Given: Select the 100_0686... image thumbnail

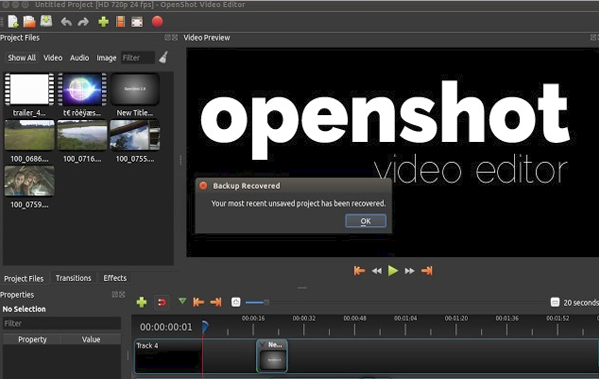Looking at the screenshot, I should pyautogui.click(x=29, y=135).
